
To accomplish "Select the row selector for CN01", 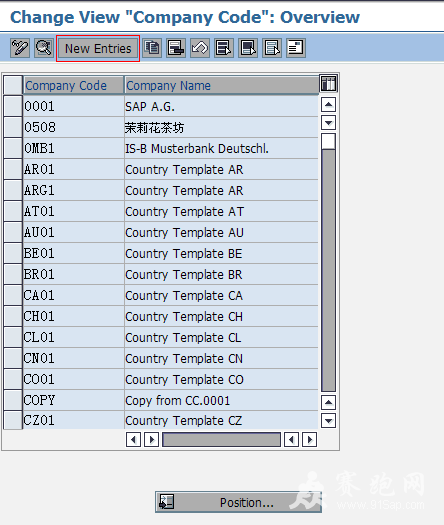I will (13, 358).
